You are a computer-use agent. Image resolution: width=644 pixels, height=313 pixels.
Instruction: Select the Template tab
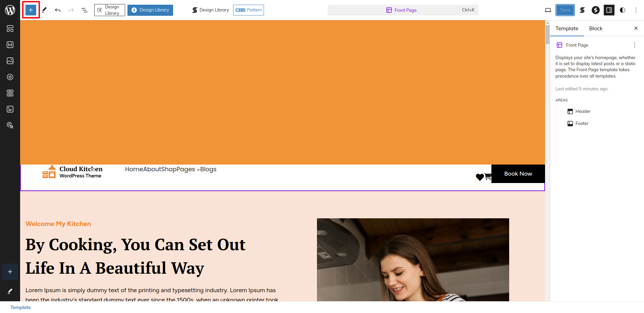point(567,29)
